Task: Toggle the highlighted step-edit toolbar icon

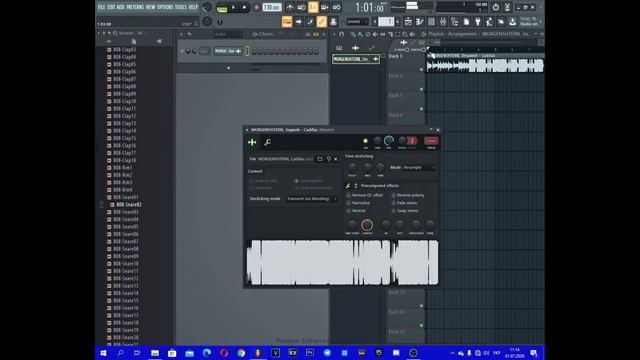Action: point(313,7)
